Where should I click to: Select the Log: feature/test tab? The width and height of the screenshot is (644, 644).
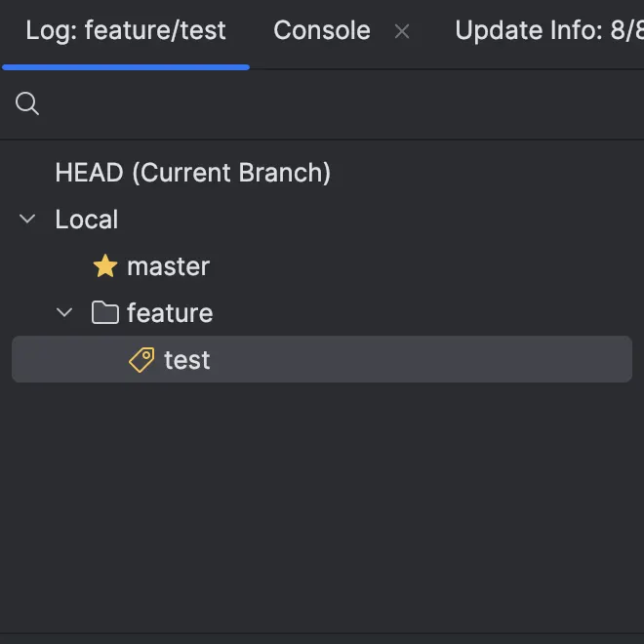(x=126, y=31)
